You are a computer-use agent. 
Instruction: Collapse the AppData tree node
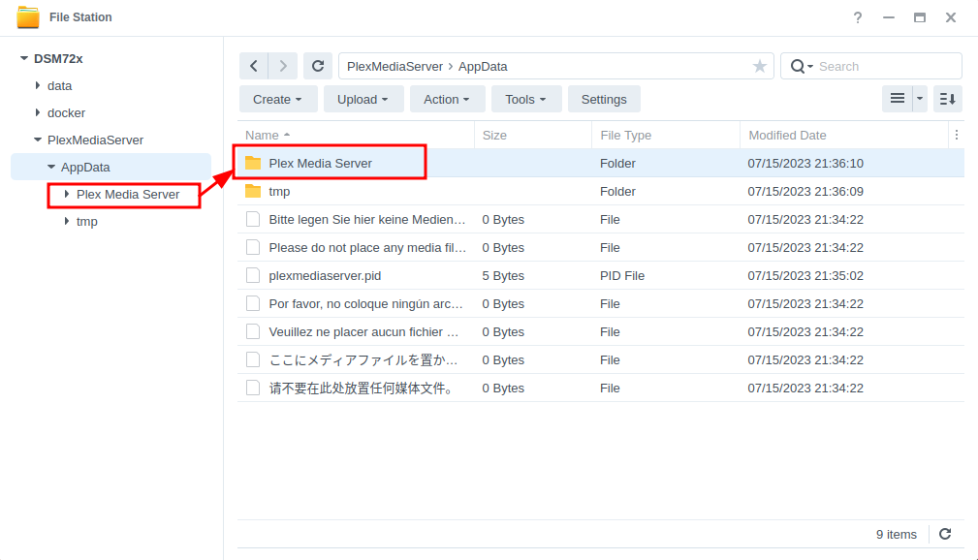(x=51, y=167)
